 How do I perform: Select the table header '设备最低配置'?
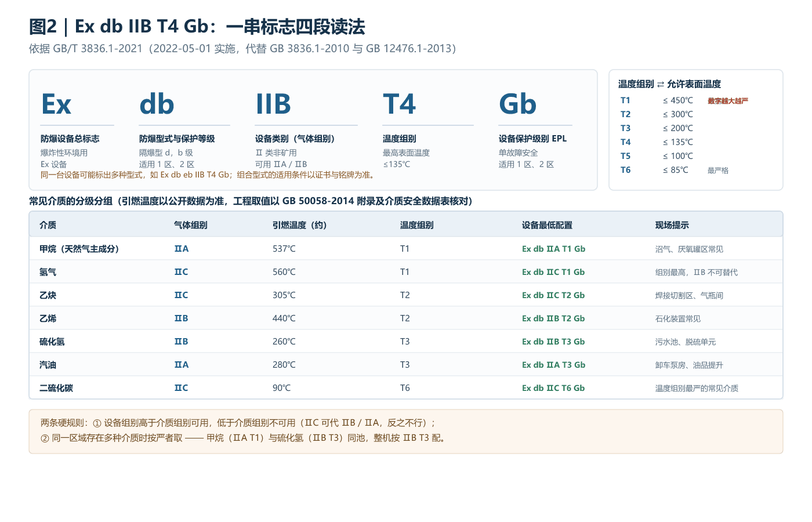coord(547,225)
